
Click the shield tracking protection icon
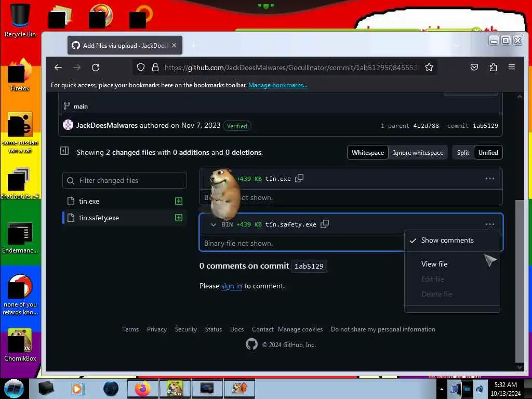click(x=140, y=67)
